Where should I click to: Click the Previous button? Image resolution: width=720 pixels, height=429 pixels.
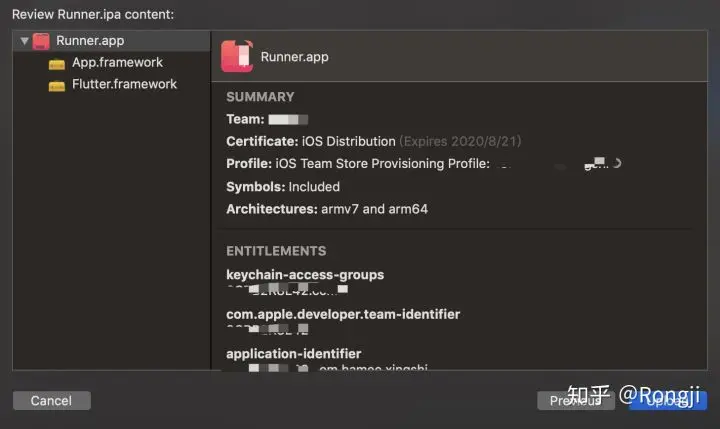pos(576,401)
